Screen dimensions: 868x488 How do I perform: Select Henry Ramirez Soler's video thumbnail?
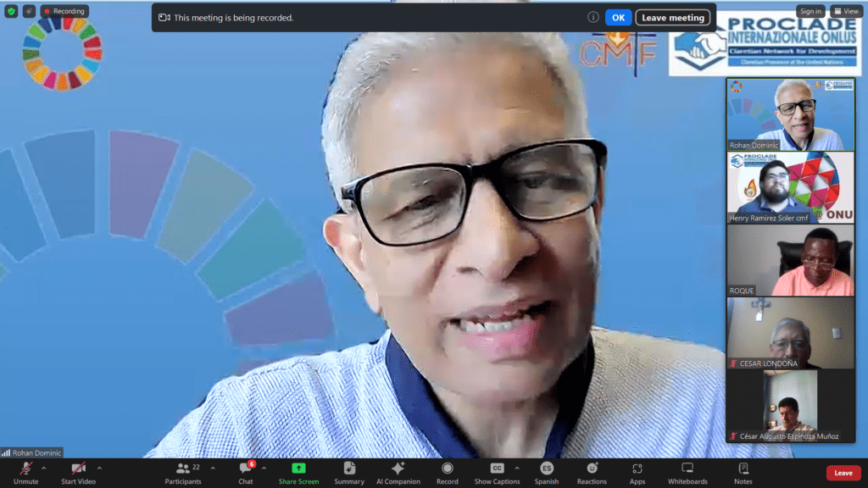point(790,187)
